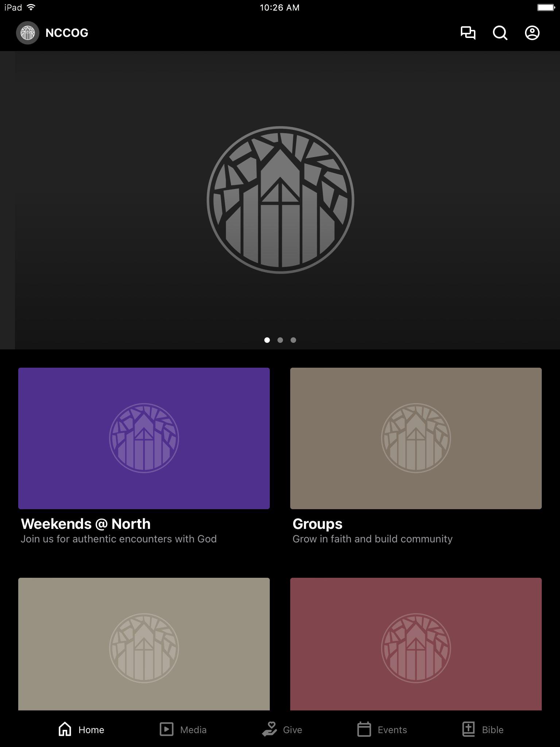
Task: Switch to the Media tab label
Action: coord(193,730)
